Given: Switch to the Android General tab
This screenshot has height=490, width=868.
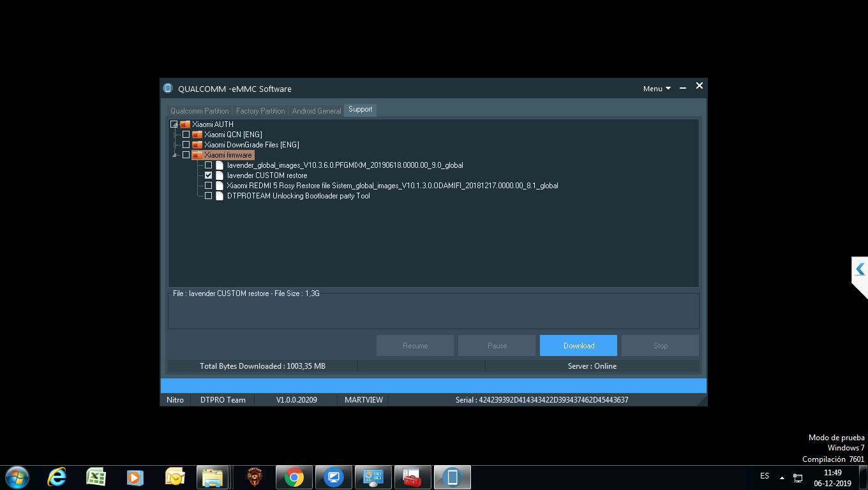Looking at the screenshot, I should [317, 111].
